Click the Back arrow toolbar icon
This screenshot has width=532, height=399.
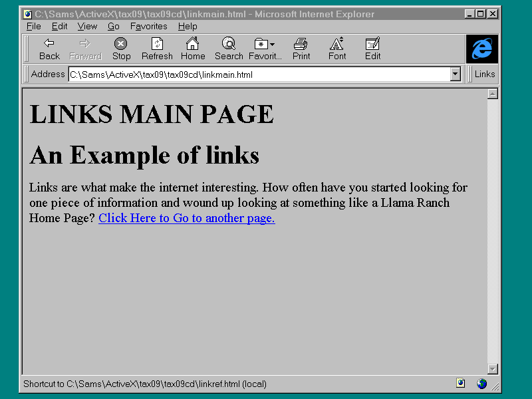coord(49,44)
